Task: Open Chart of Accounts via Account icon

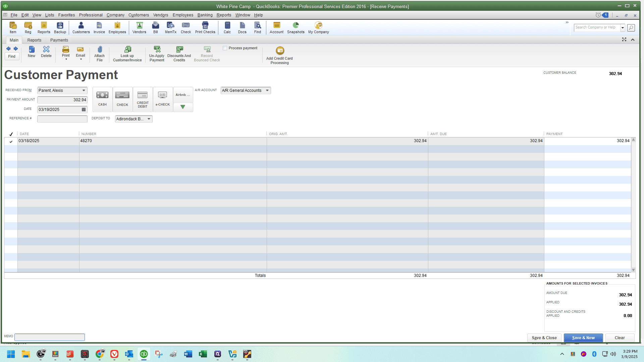Action: 277,27
